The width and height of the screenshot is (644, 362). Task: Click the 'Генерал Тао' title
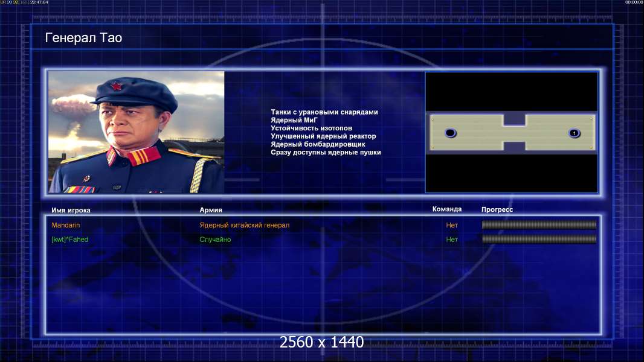click(x=83, y=38)
